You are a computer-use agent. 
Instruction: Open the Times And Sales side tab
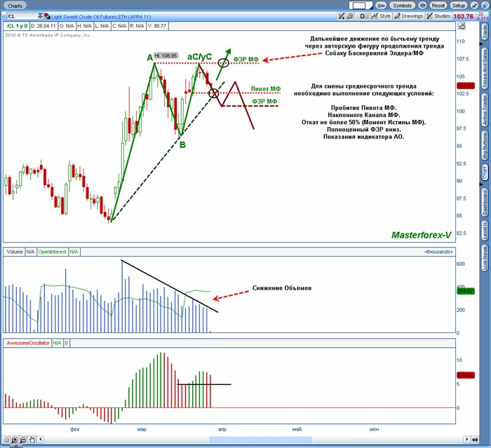tap(485, 68)
